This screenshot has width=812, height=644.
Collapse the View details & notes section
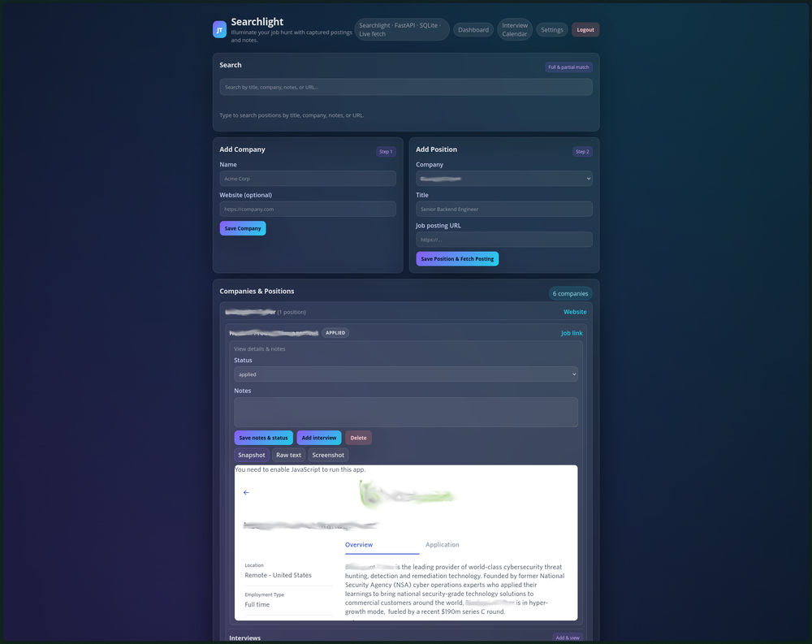(x=260, y=349)
